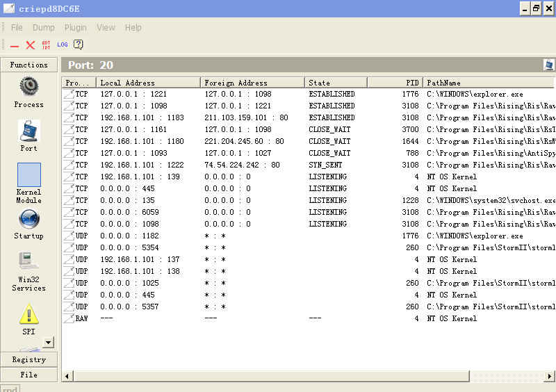Select UDP local address 192.168.1.101 : 137

140,259
